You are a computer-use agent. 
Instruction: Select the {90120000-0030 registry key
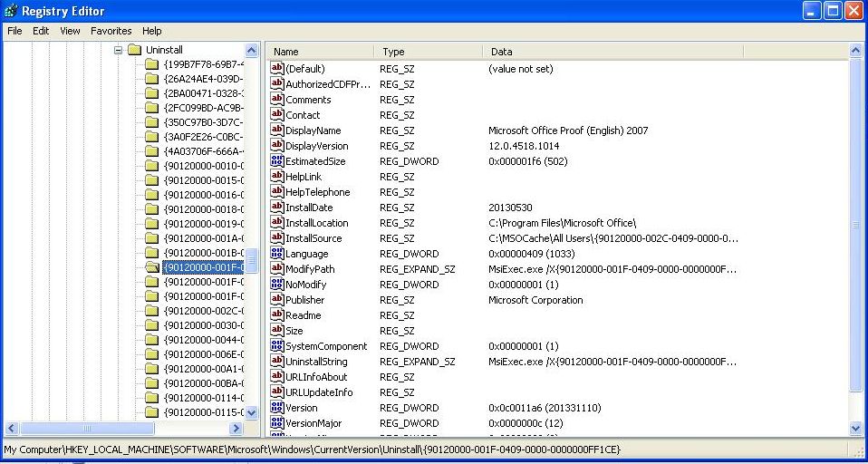(204, 325)
